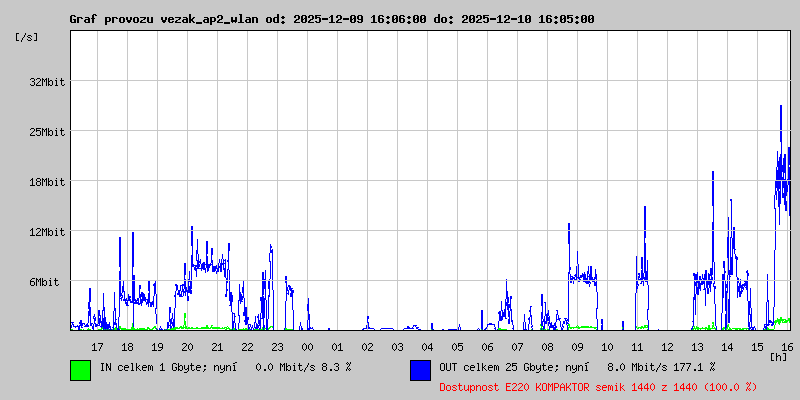This screenshot has width=800, height=400.
Task: Click the '18Mbit' y-axis label
Action: (48, 182)
